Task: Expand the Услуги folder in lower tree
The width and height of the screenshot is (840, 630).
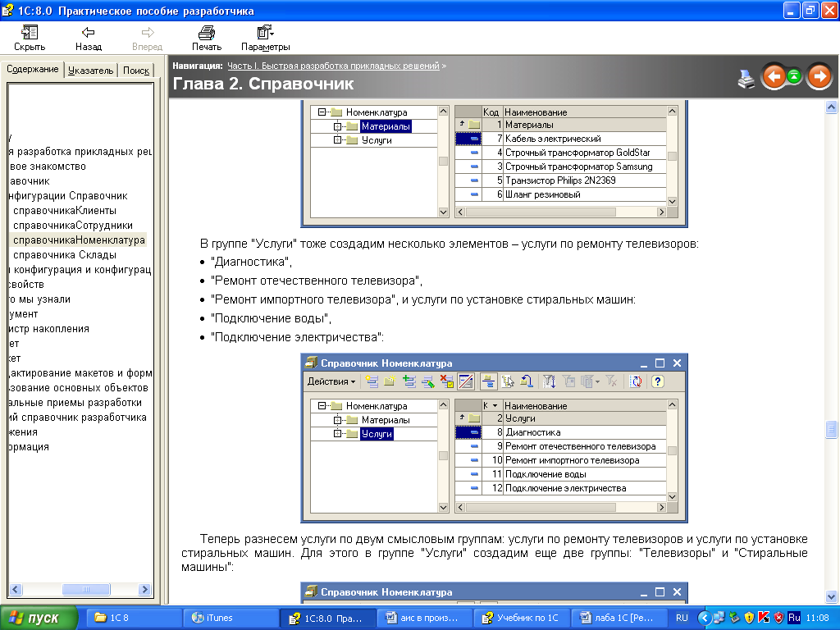Action: [337, 434]
